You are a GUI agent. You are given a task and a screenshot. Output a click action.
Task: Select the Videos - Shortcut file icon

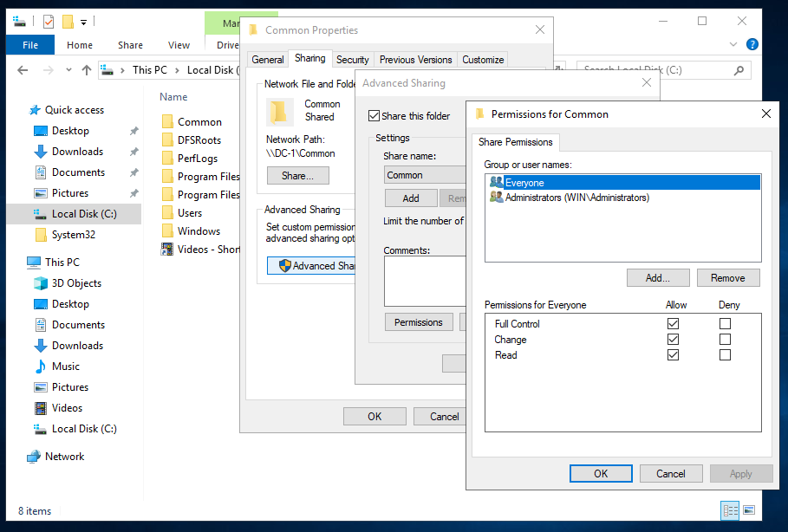(166, 250)
